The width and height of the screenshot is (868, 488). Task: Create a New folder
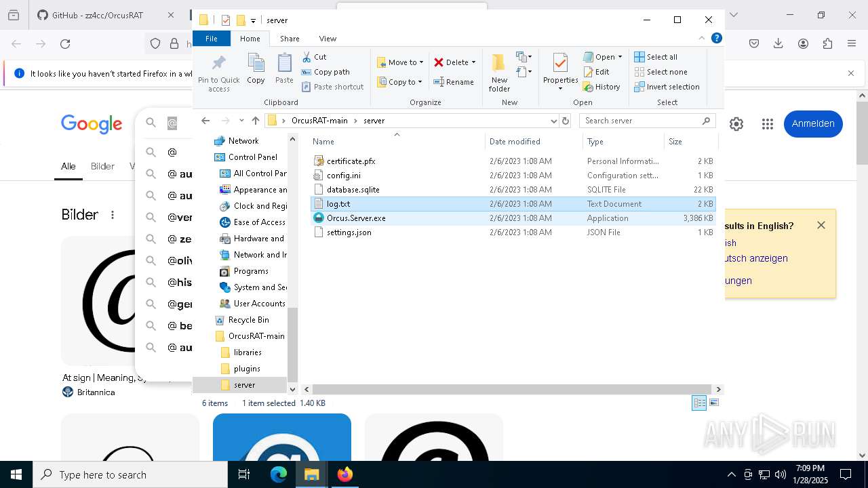pos(499,73)
